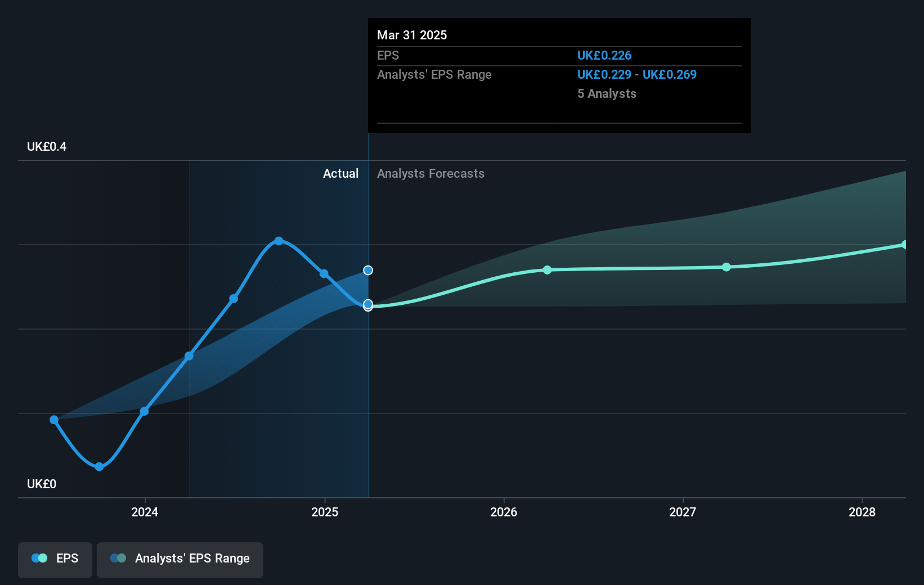
Task: Click the UK£0.226 EPS value in tooltip
Action: pyautogui.click(x=604, y=55)
